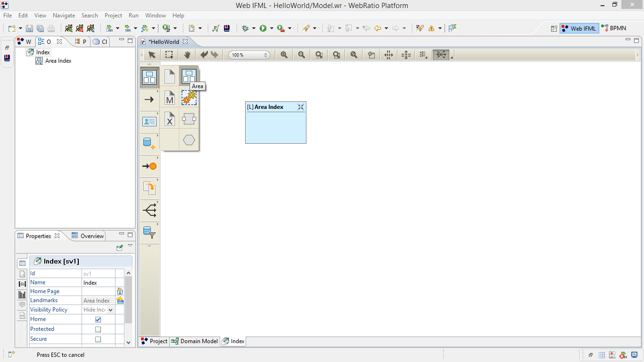Select the hexagon element in the palette flyout

point(189,140)
